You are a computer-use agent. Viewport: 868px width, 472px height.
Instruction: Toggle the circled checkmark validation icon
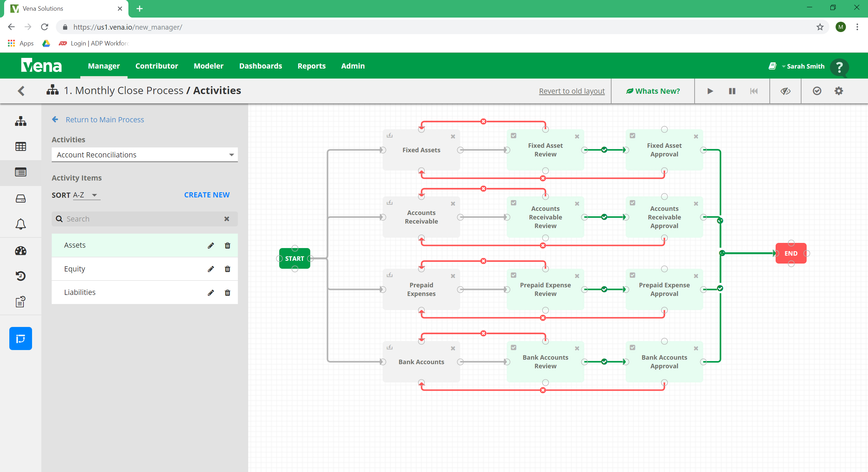coord(817,91)
